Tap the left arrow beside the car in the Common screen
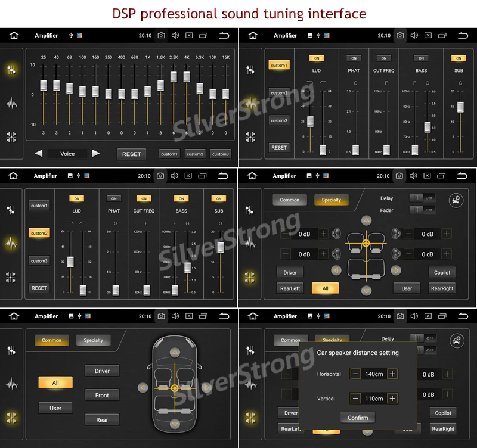The width and height of the screenshot is (477, 448). tap(143, 387)
